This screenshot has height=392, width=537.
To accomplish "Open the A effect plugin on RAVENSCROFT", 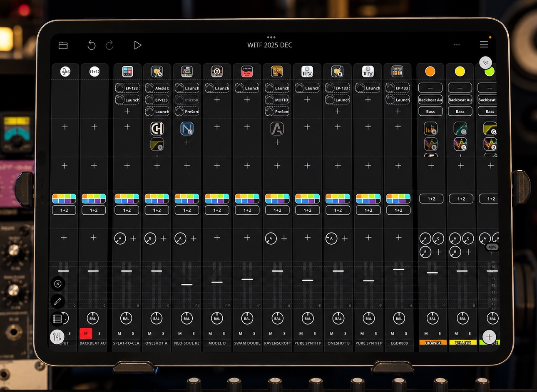I will (x=277, y=129).
